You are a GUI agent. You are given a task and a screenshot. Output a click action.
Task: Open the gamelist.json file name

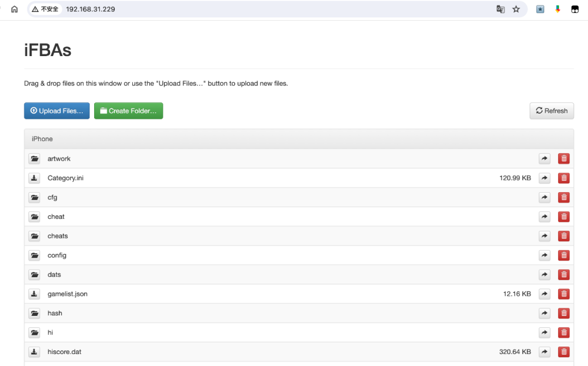pyautogui.click(x=68, y=294)
